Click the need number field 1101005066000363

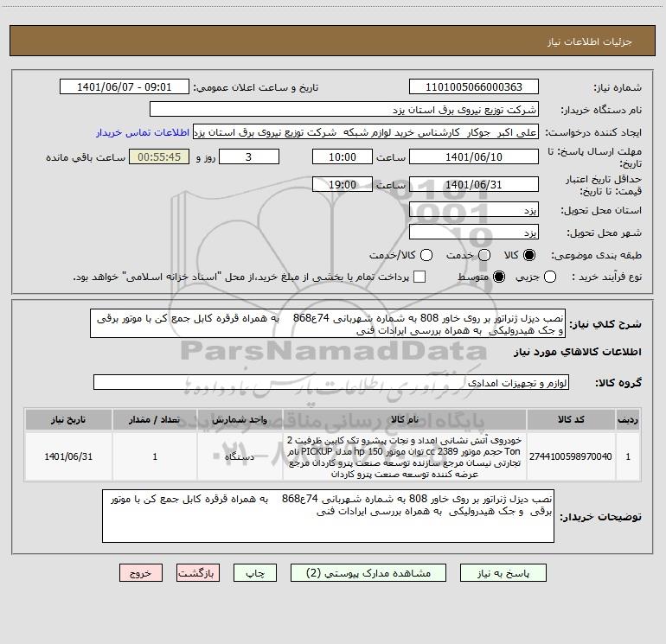point(474,87)
